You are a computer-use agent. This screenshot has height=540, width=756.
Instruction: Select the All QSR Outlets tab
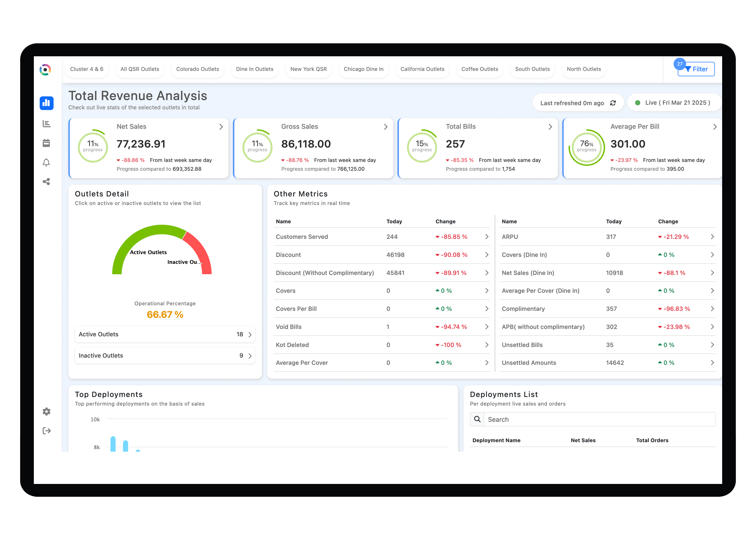click(x=139, y=69)
